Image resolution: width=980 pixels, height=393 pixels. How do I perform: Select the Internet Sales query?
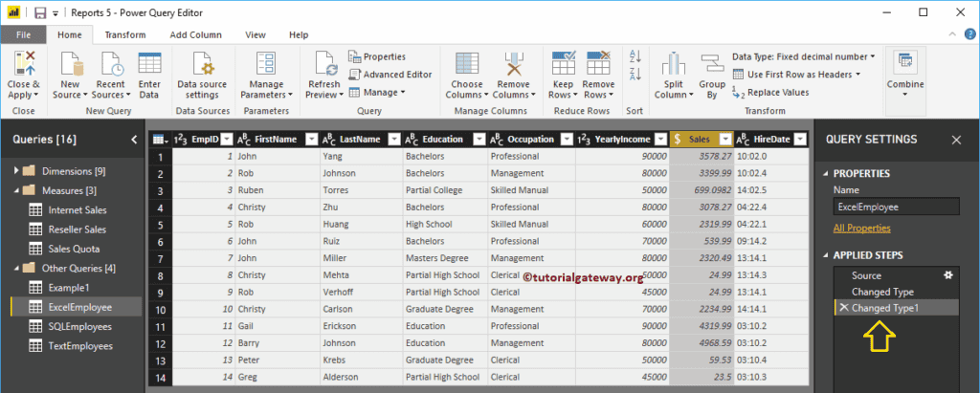(x=78, y=210)
